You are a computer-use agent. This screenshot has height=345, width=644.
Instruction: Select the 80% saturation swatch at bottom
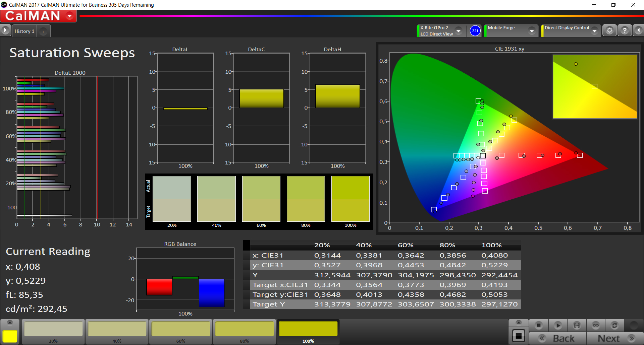point(245,332)
